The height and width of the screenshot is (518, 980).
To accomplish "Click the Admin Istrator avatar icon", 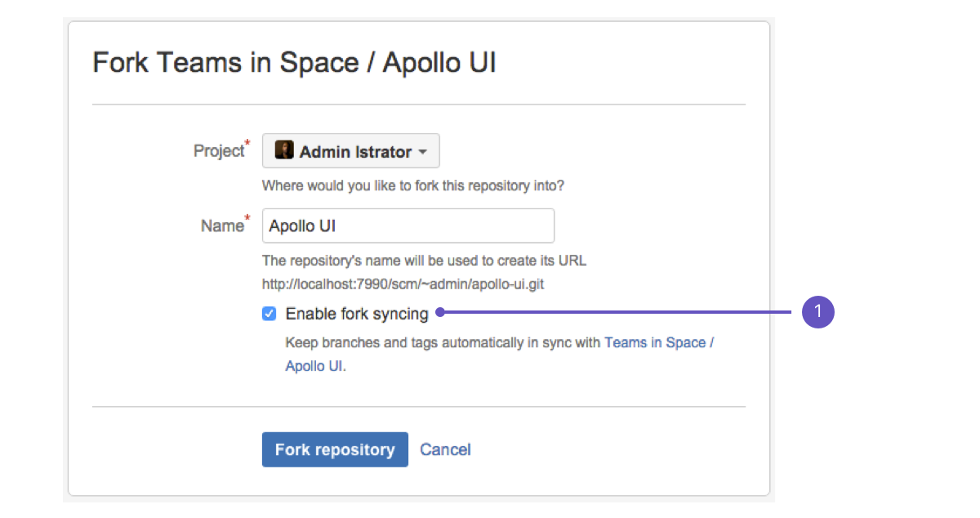I will coord(283,150).
